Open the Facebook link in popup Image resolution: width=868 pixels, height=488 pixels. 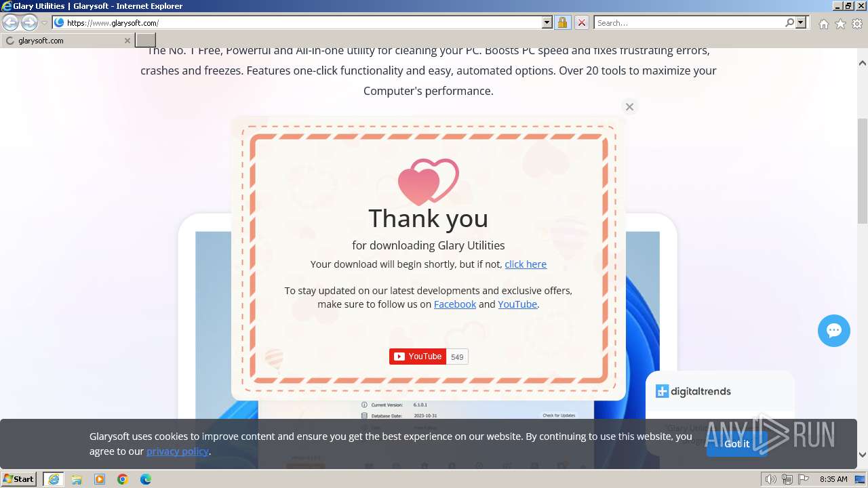455,304
